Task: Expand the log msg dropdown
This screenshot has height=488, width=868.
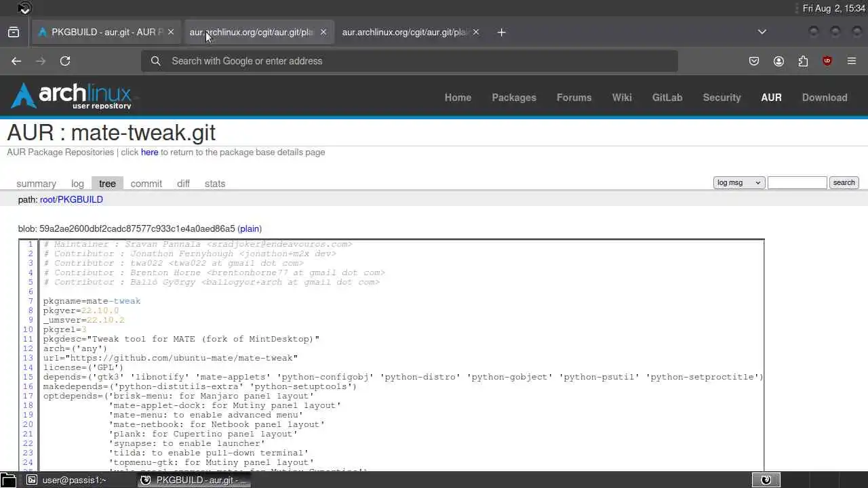Action: tap(739, 182)
